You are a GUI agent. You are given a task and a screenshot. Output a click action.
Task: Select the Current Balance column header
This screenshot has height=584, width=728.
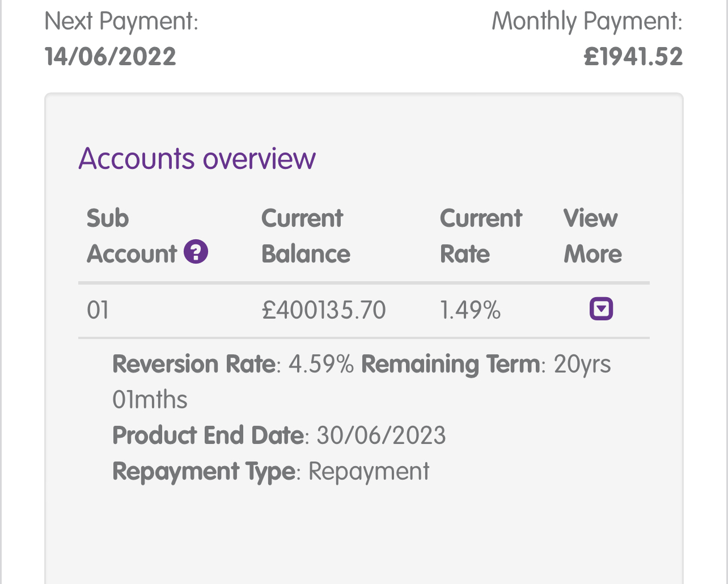(306, 236)
